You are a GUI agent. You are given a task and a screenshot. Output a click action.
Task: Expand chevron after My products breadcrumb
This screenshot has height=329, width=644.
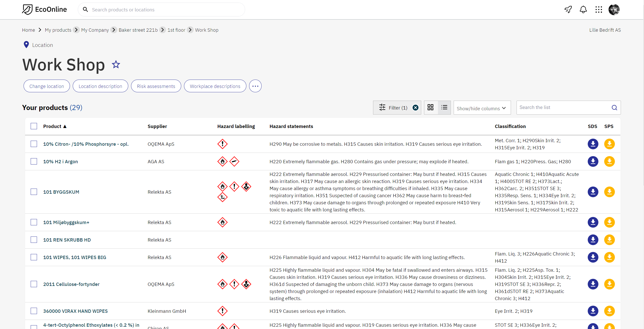pyautogui.click(x=76, y=30)
